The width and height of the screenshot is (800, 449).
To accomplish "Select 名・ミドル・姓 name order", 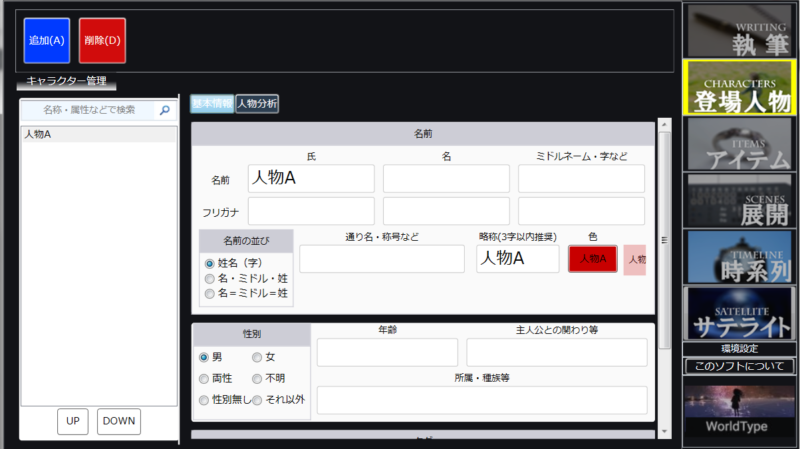I will 210,279.
